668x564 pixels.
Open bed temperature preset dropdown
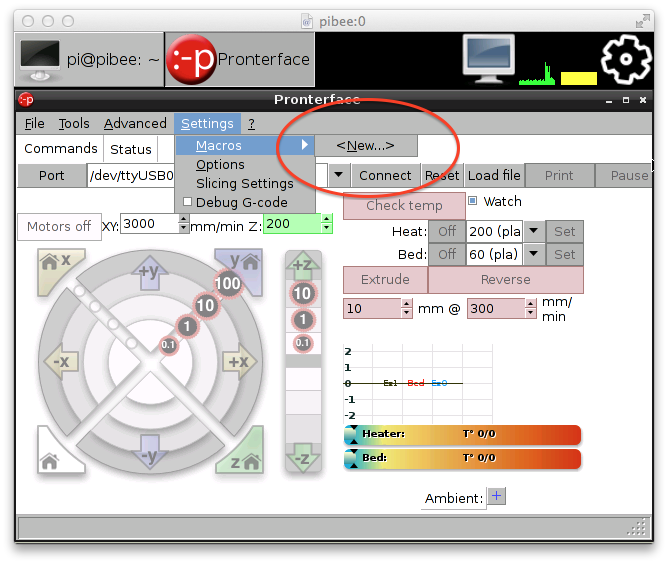coord(533,254)
